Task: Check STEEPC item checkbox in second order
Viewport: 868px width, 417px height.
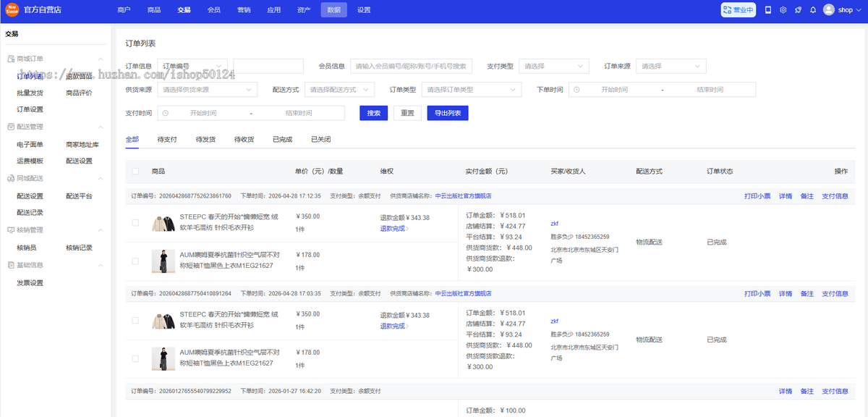Action: [x=135, y=321]
